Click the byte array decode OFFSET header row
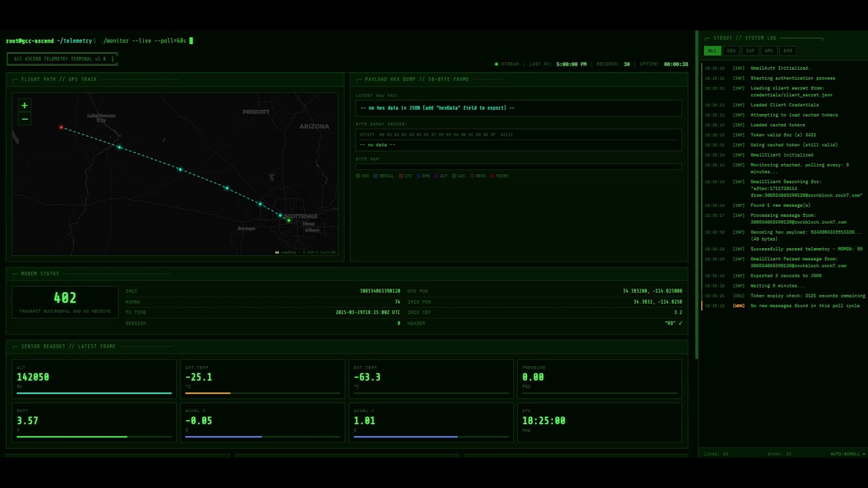Viewport: 868px width, 488px height. point(519,135)
